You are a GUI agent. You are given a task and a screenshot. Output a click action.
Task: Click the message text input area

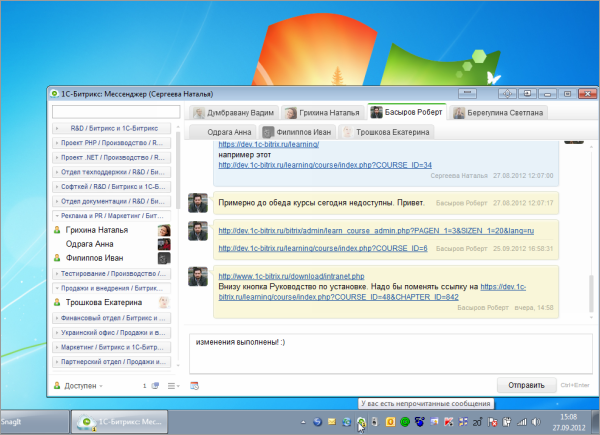[380, 352]
